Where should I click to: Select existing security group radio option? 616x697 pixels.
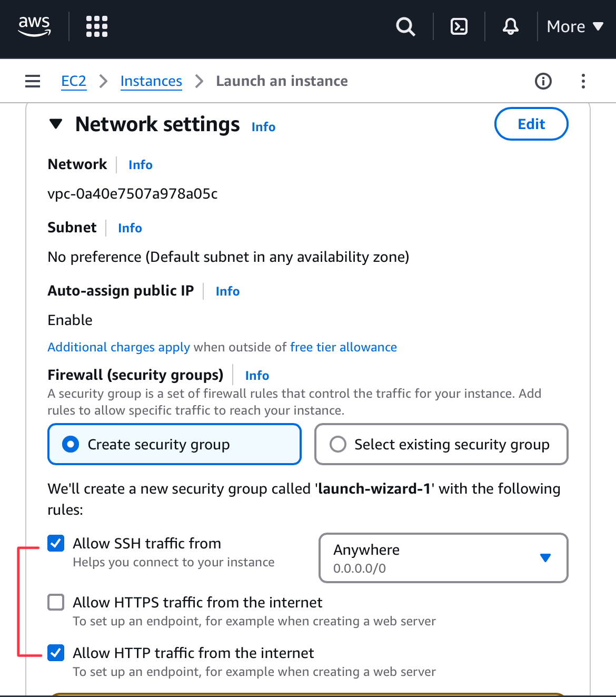[338, 444]
